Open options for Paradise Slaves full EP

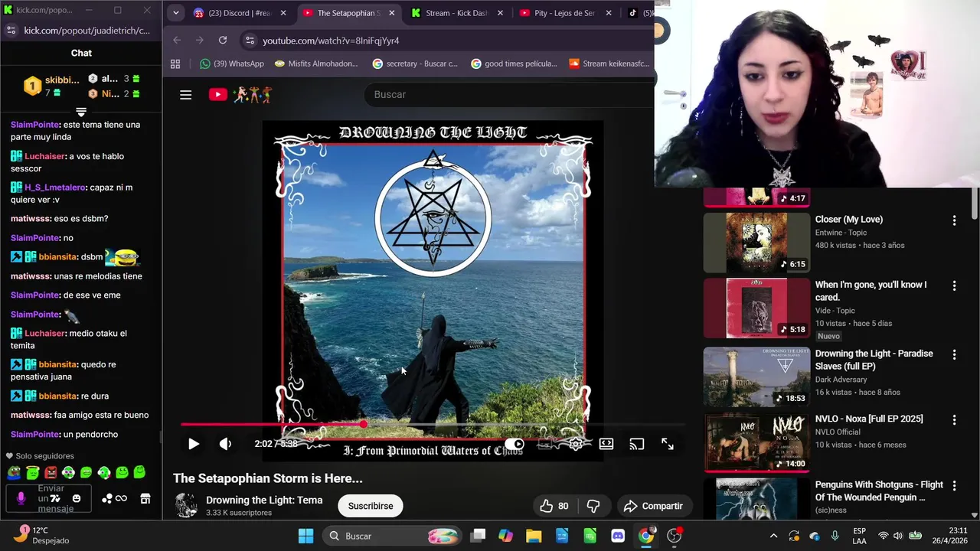click(954, 355)
